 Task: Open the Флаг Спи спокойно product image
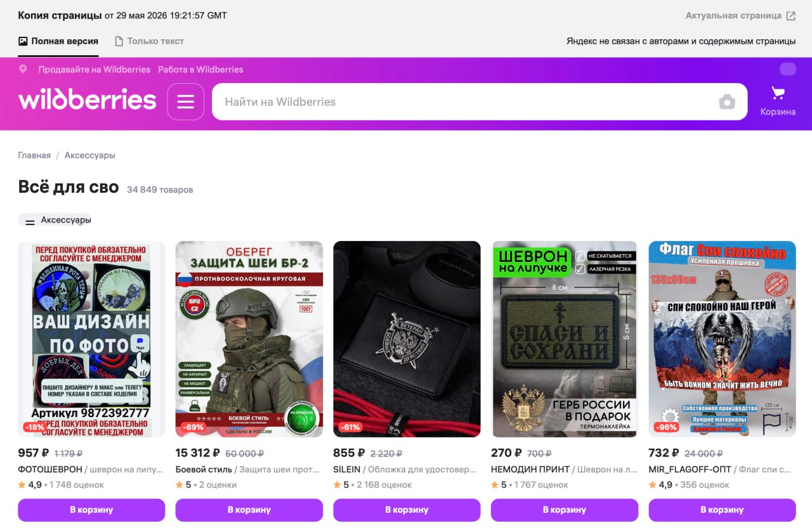tap(722, 339)
